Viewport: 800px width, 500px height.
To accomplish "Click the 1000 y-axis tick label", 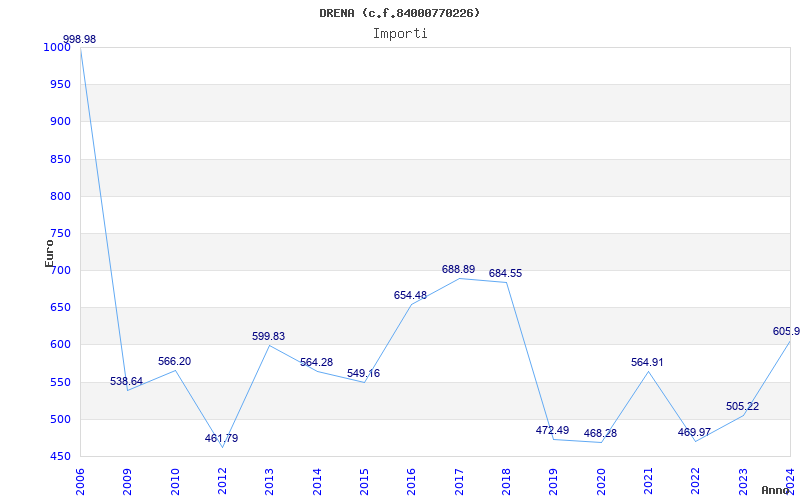I will coord(57,47).
